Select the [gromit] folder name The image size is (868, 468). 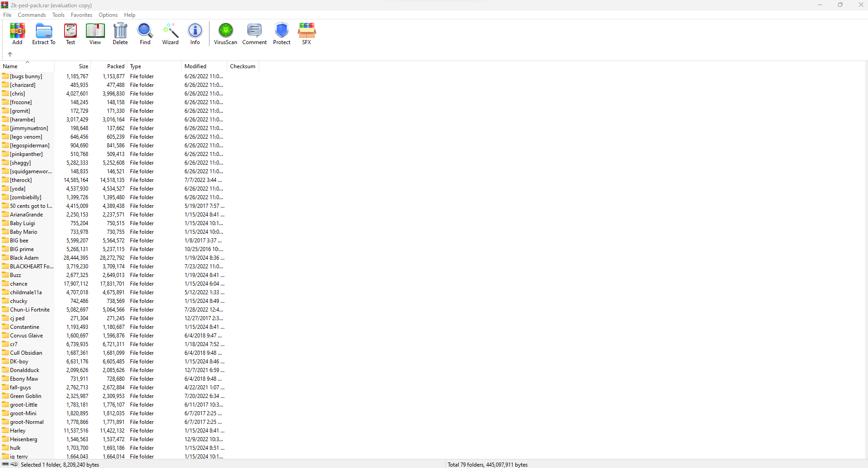[20, 111]
